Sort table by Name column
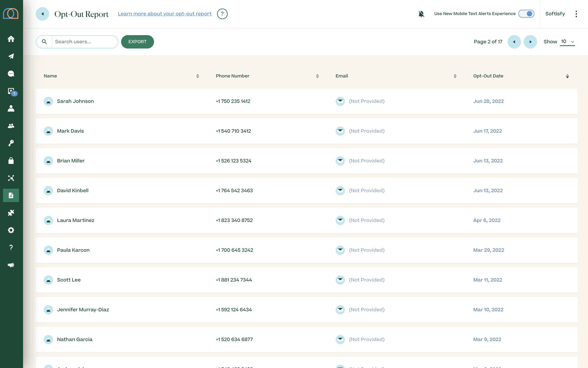Image resolution: width=588 pixels, height=368 pixels. (x=197, y=76)
